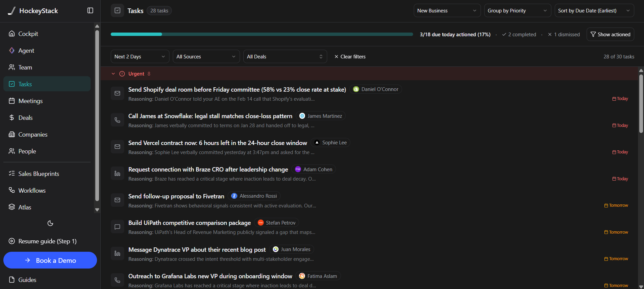Open Message Dynatrace VP blog post task
The image size is (644, 289).
coord(197,249)
